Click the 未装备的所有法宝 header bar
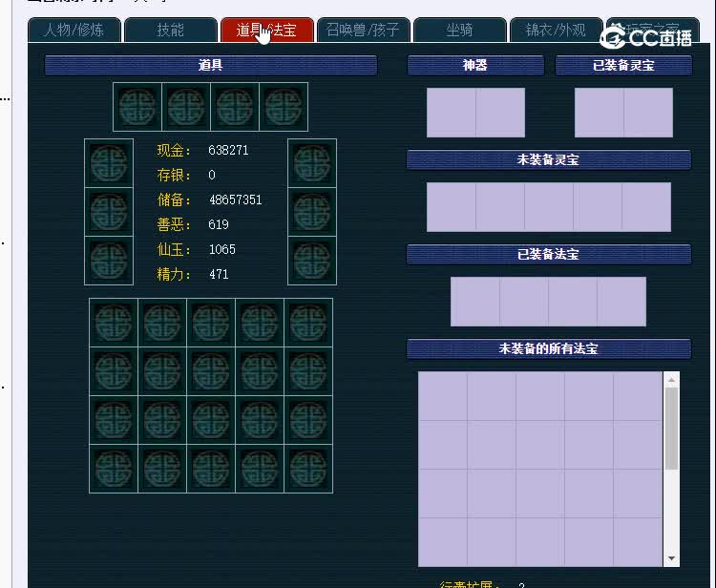The image size is (716, 588). coord(549,348)
